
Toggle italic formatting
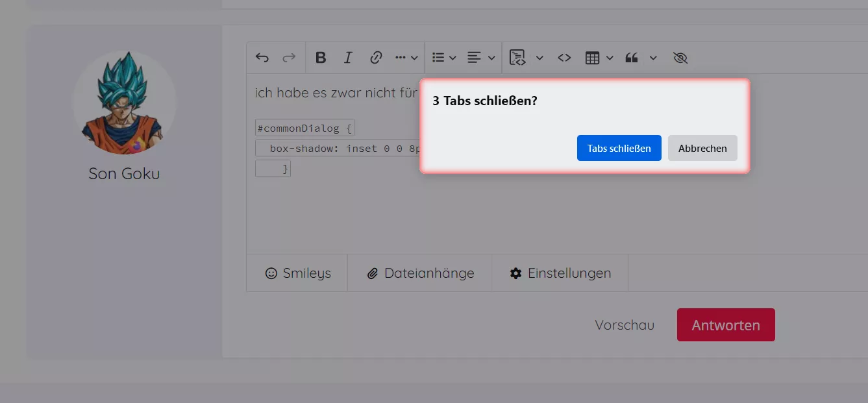click(x=348, y=58)
